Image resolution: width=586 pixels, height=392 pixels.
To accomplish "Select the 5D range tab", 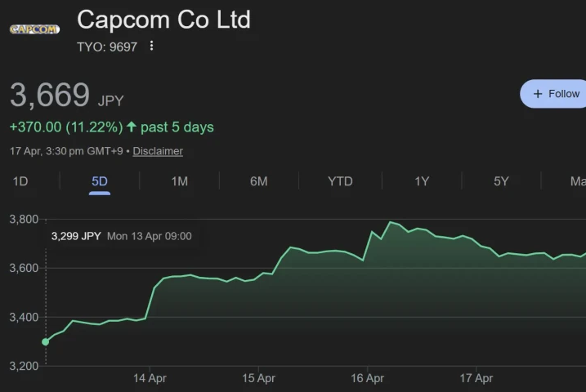I will pos(100,181).
